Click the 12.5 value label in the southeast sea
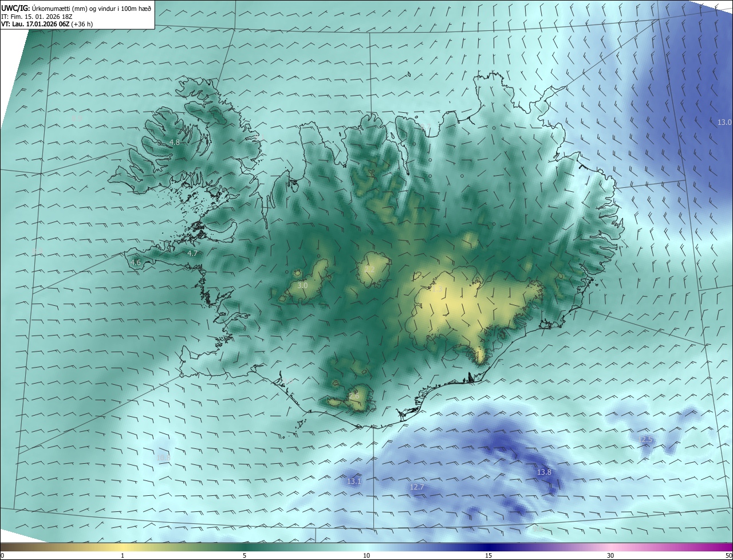The image size is (733, 560). [645, 439]
